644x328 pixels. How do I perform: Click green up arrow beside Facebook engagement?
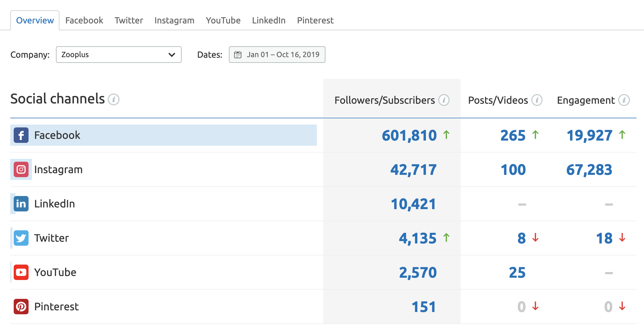click(x=622, y=135)
